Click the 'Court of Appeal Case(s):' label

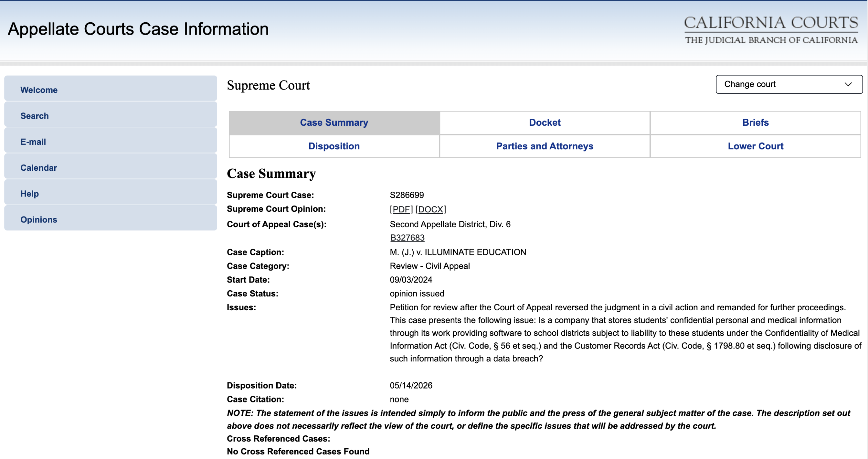click(x=277, y=225)
